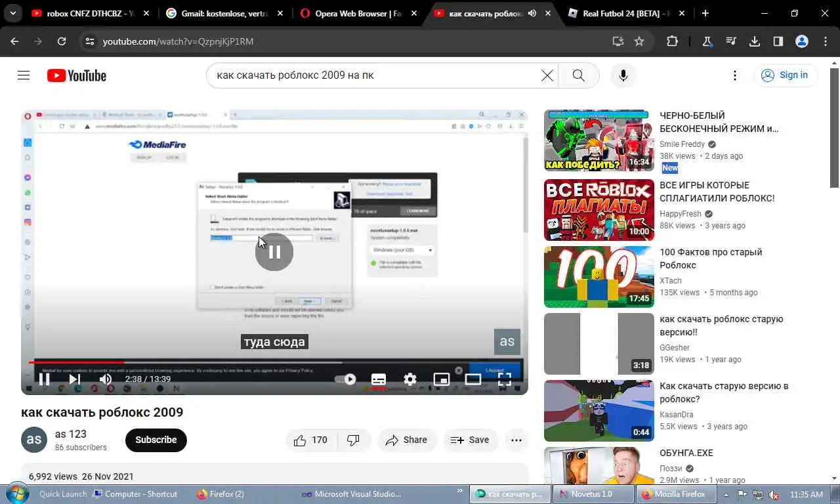
Task: Close the Gmail tab
Action: 280,13
